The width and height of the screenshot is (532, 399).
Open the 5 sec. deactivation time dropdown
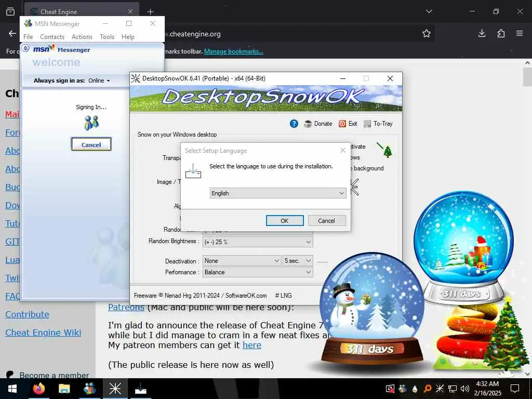point(298,261)
